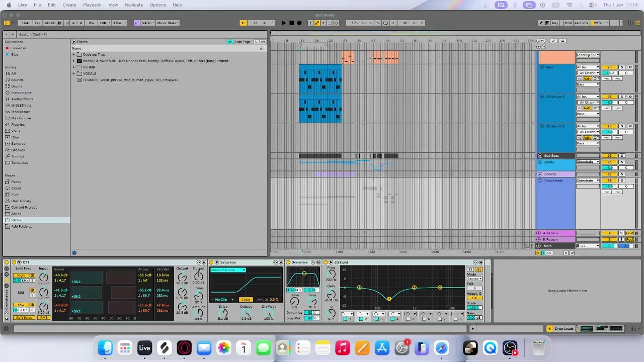Image resolution: width=644 pixels, height=362 pixels.
Task: Toggle the arrangement Loop switch
Action: coord(385,23)
